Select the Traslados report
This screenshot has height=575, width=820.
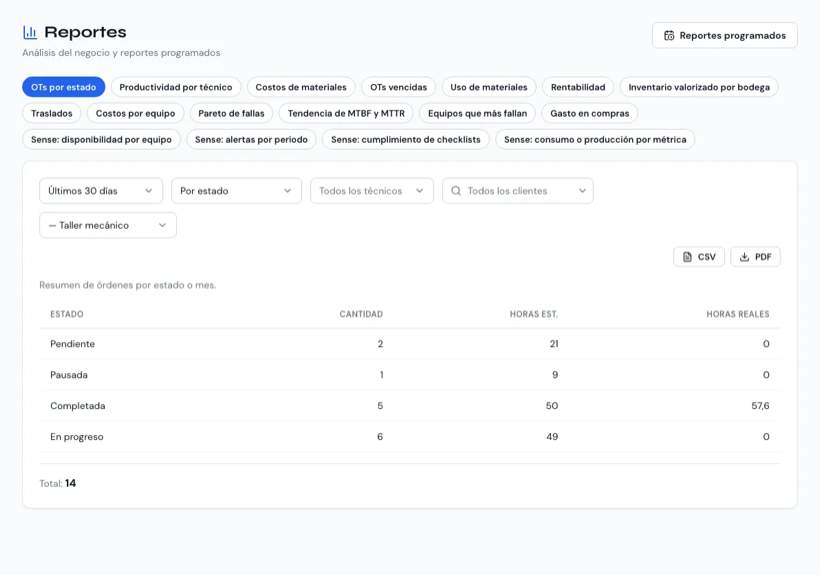point(52,113)
